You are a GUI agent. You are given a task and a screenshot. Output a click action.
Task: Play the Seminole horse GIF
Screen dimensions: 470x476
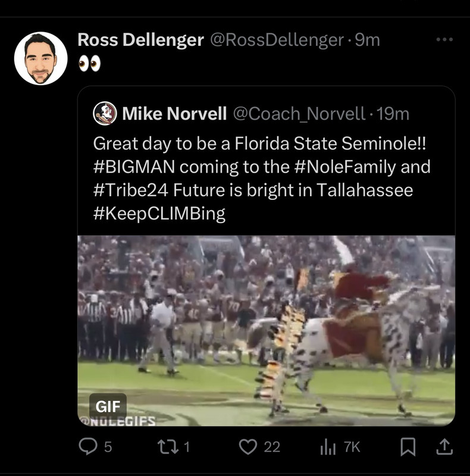click(267, 330)
